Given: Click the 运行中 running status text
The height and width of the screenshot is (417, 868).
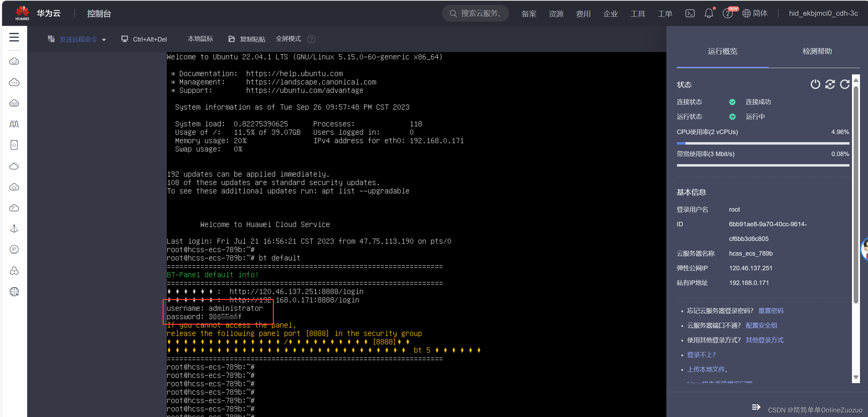Looking at the screenshot, I should click(x=755, y=117).
